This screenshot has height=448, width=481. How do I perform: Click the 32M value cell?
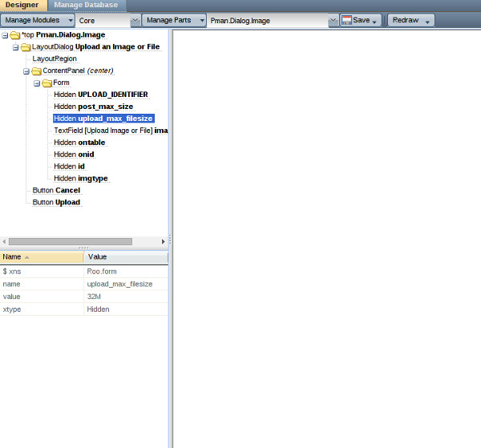(126, 297)
